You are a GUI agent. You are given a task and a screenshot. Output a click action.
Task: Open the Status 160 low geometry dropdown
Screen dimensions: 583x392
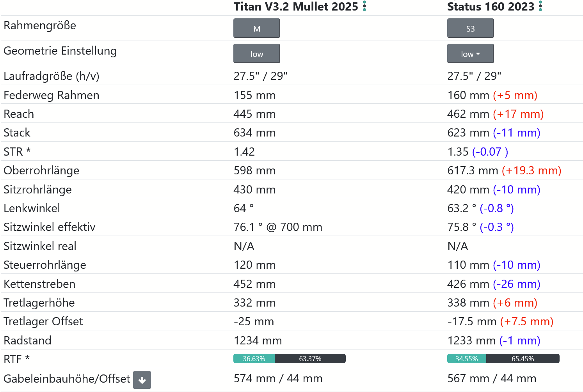point(470,54)
